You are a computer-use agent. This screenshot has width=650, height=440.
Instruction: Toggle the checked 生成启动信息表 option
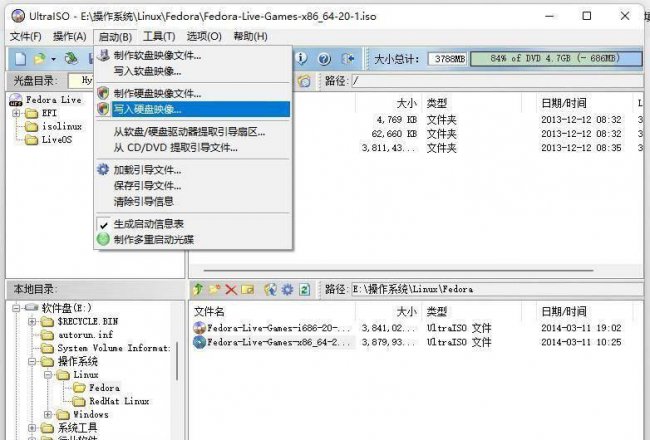pyautogui.click(x=193, y=224)
